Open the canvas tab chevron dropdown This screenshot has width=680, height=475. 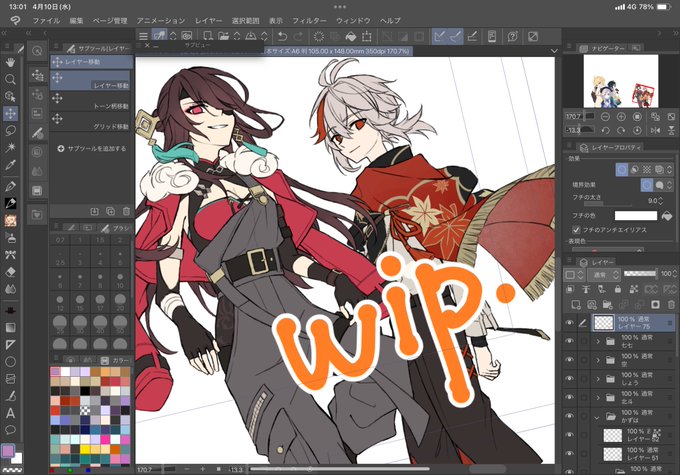tap(554, 51)
